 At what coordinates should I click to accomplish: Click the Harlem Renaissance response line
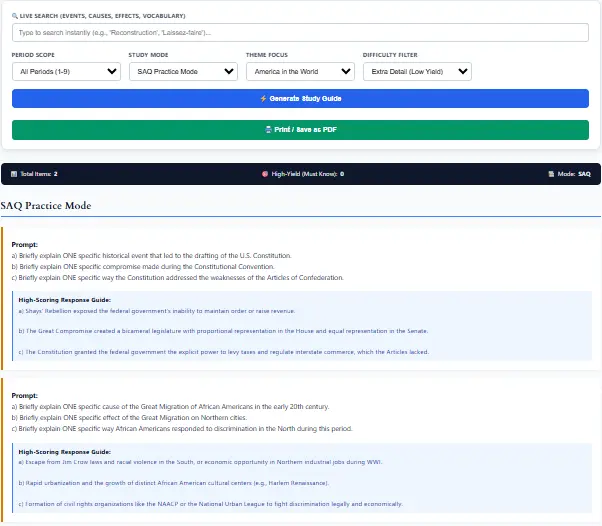[174, 483]
